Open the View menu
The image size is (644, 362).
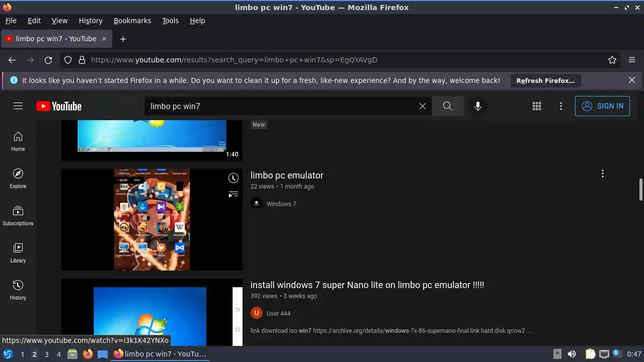[59, 21]
